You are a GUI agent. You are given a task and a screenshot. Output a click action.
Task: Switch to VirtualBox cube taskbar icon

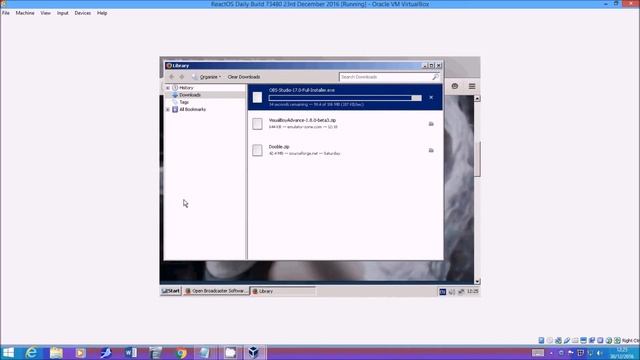(254, 353)
